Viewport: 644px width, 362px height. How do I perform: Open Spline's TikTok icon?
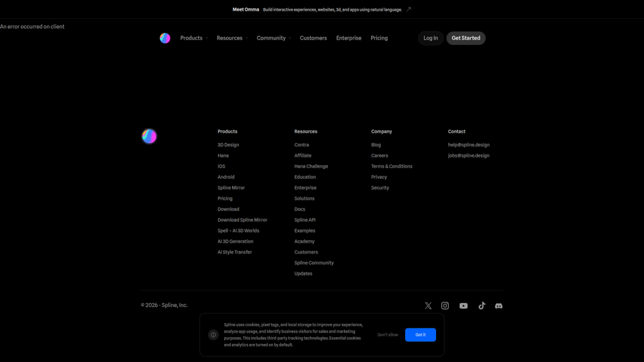click(x=482, y=306)
